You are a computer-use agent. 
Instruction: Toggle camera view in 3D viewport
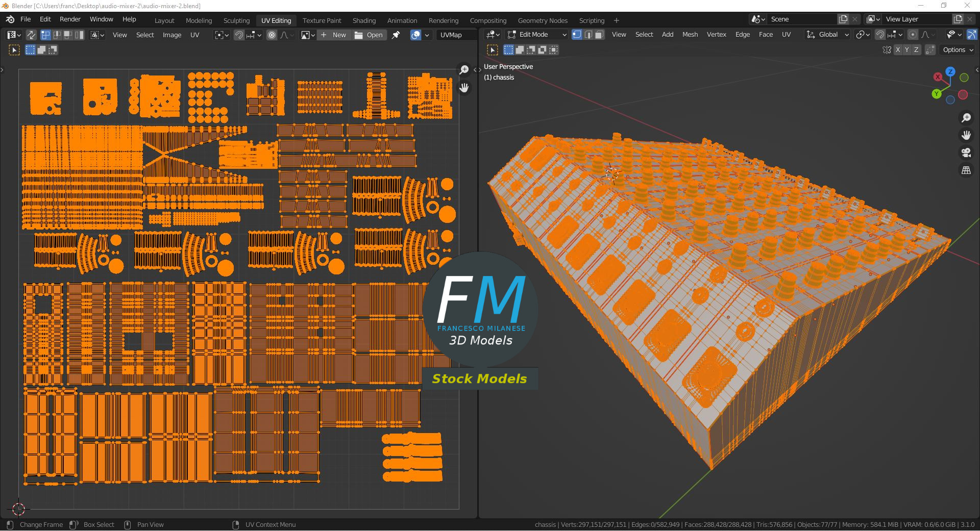click(x=966, y=153)
